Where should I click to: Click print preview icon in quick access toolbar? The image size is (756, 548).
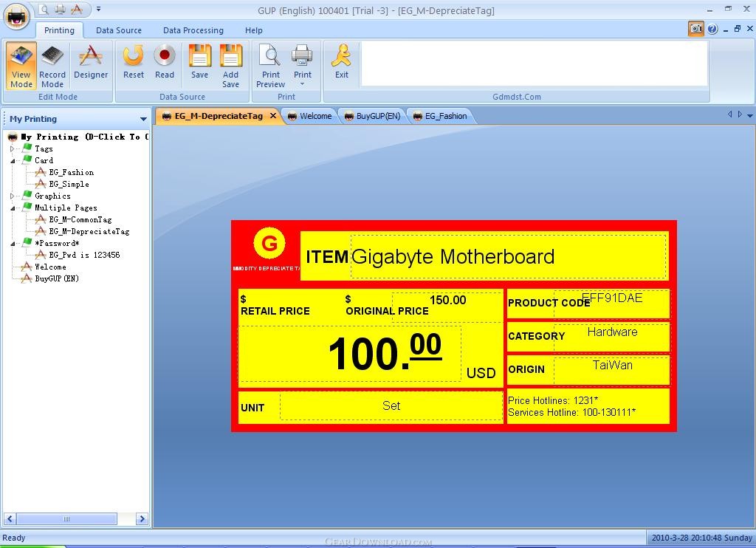pos(44,9)
